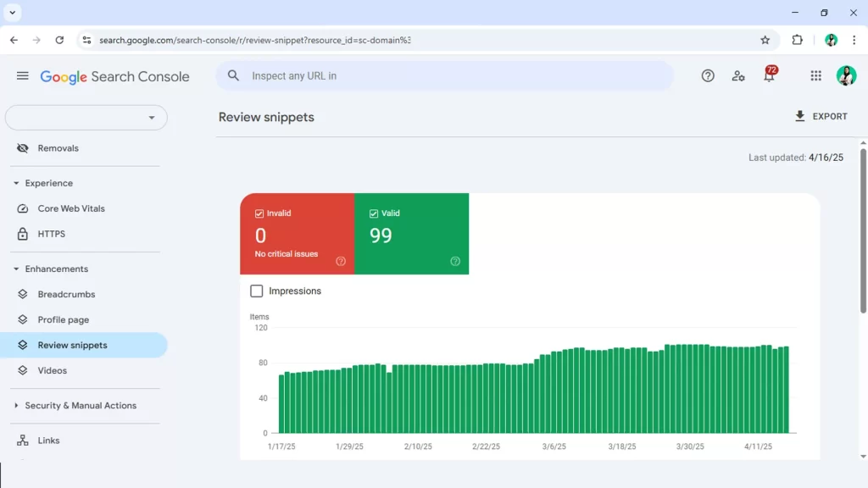Bookmark this page with the star icon

[x=765, y=40]
